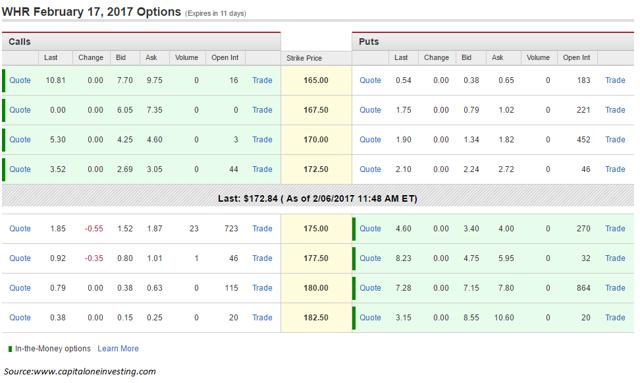The height and width of the screenshot is (383, 640).
Task: Open the Quote link for the 182.50 call
Action: tap(20, 318)
